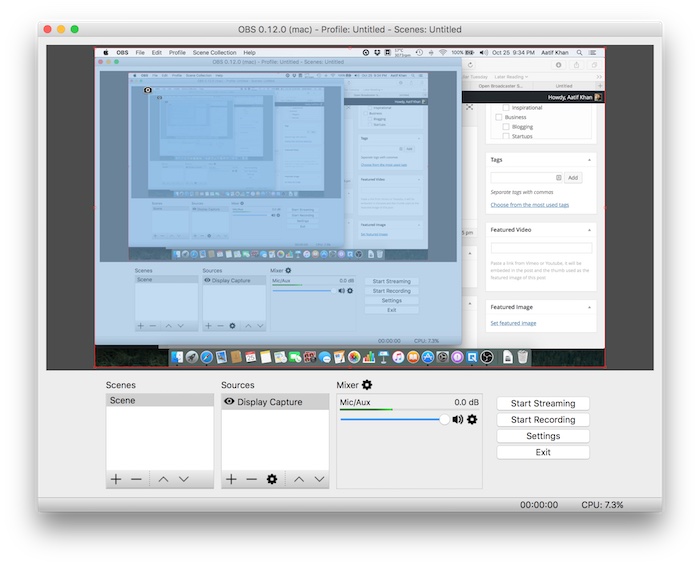This screenshot has width=700, height=566.
Task: Click the Tags text input field in the captured page
Action: coord(526,178)
